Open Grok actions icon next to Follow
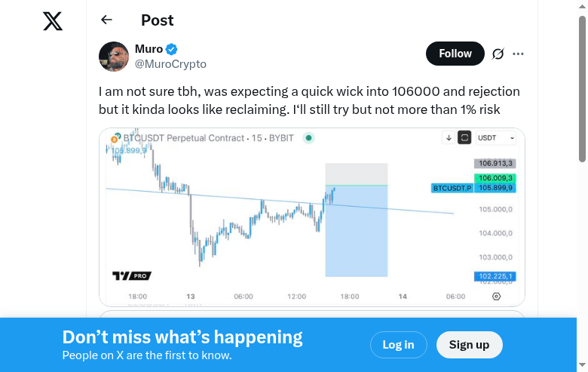Image resolution: width=588 pixels, height=372 pixels. pyautogui.click(x=498, y=54)
